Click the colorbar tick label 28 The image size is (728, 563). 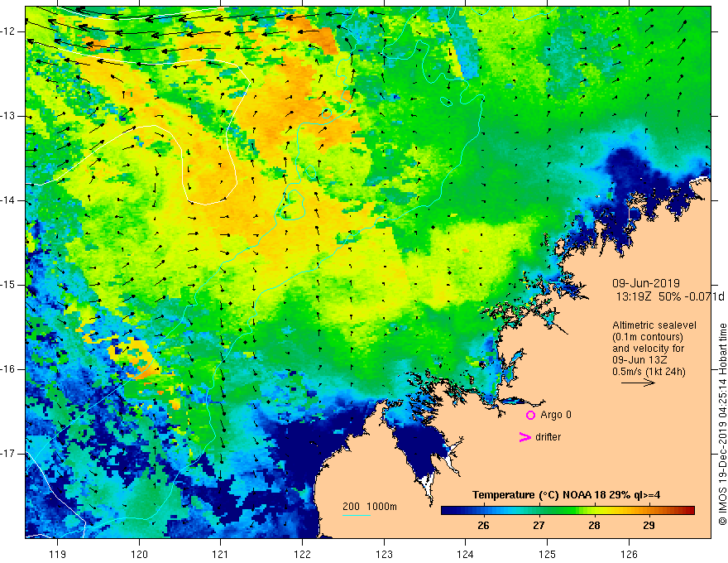594,526
